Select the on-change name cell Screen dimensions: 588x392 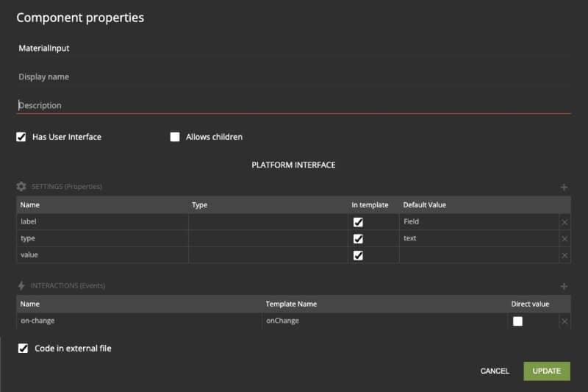coord(139,321)
